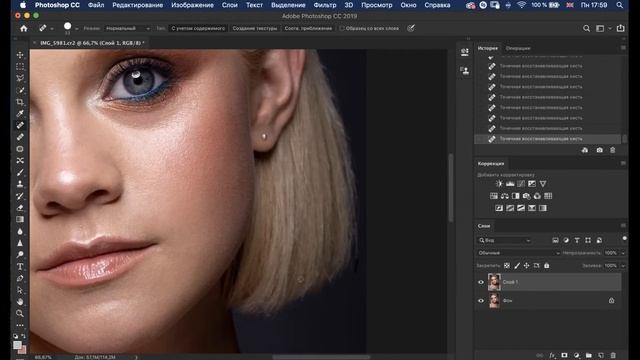640x360 pixels.
Task: Open the 'Обычные' blend mode dropdown
Action: [x=518, y=253]
